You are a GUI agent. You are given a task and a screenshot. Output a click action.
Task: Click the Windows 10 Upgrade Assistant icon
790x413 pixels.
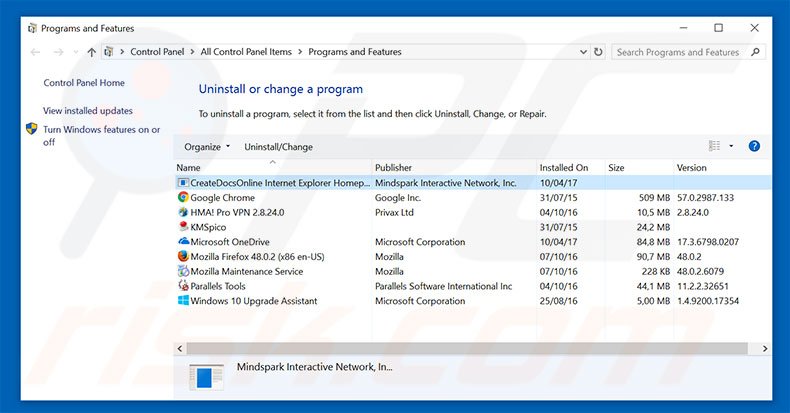[183, 300]
